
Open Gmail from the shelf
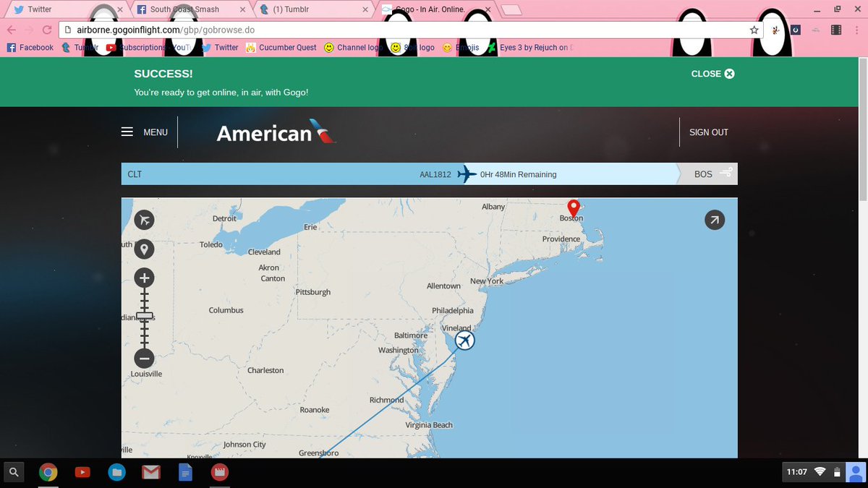click(x=150, y=472)
